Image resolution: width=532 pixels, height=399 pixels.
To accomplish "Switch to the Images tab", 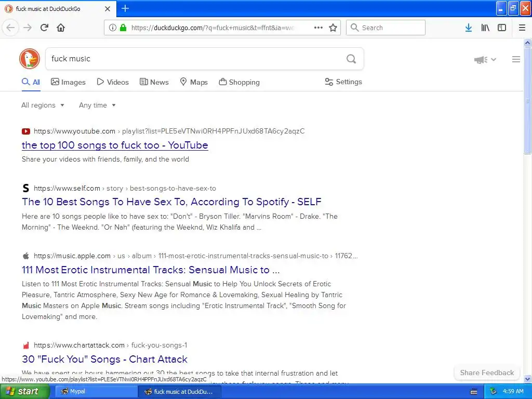I will [68, 82].
